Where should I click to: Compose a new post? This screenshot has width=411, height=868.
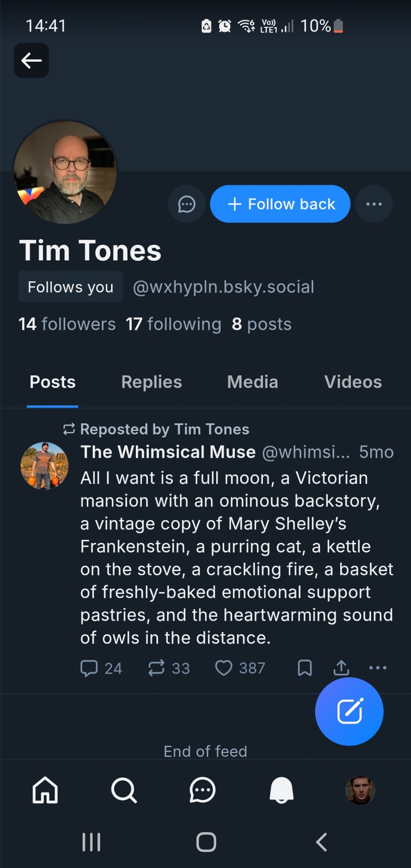(349, 711)
